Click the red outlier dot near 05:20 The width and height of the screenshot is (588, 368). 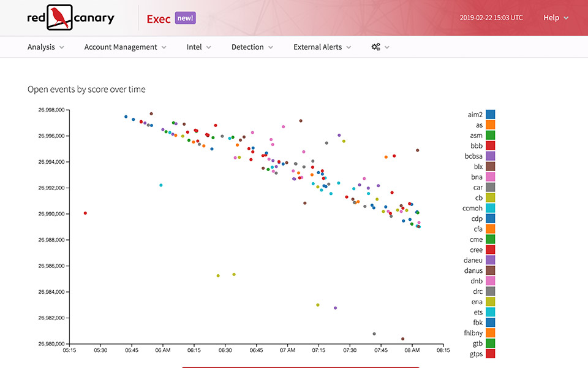(85, 213)
